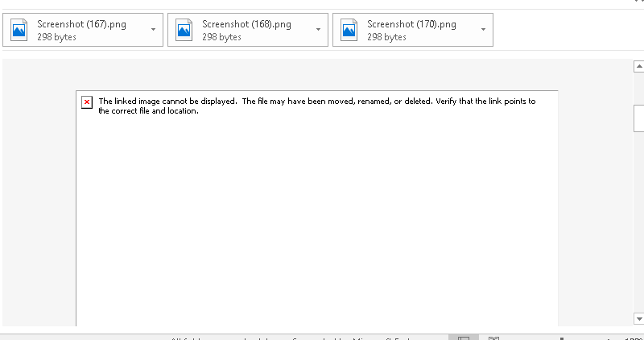Expand attachment options for Screenshot (170).png
Image resolution: width=644 pixels, height=340 pixels.
[x=484, y=30]
